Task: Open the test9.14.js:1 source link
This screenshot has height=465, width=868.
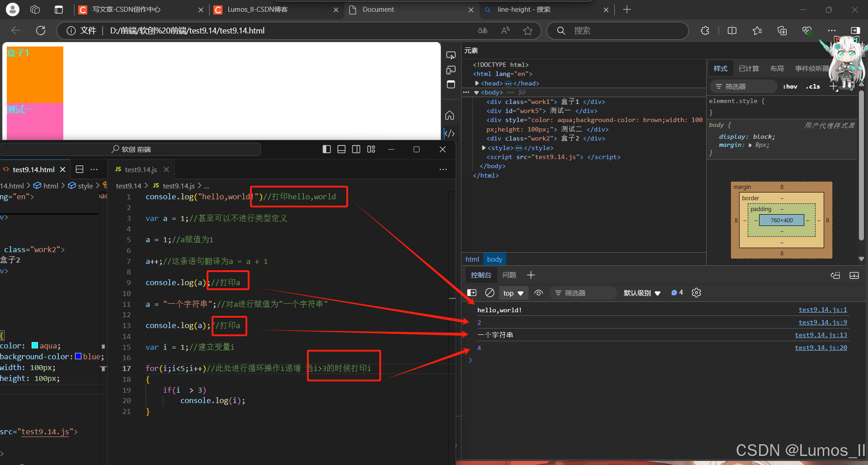Action: click(823, 310)
